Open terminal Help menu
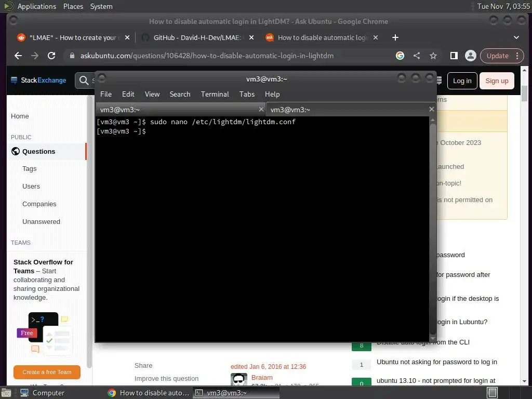This screenshot has height=399, width=532. pos(272,94)
